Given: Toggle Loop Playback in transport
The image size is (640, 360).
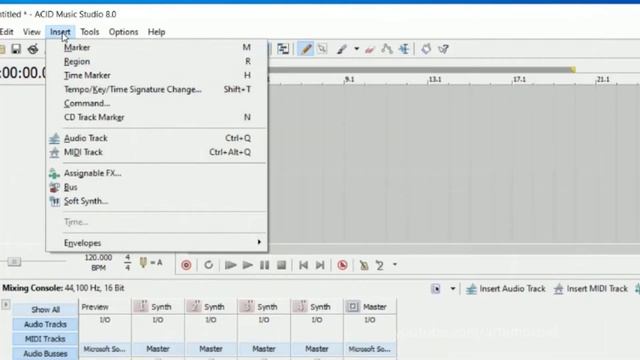Looking at the screenshot, I should coord(209,265).
